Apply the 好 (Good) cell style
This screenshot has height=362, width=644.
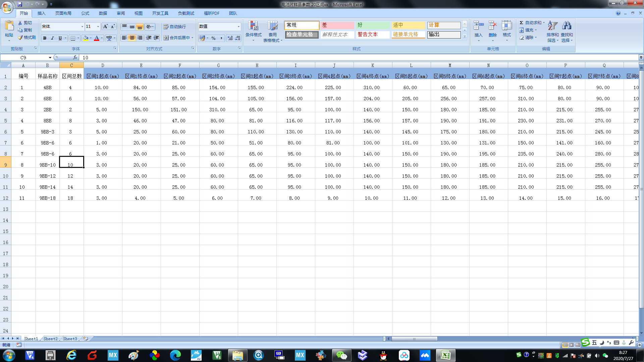coord(373,25)
